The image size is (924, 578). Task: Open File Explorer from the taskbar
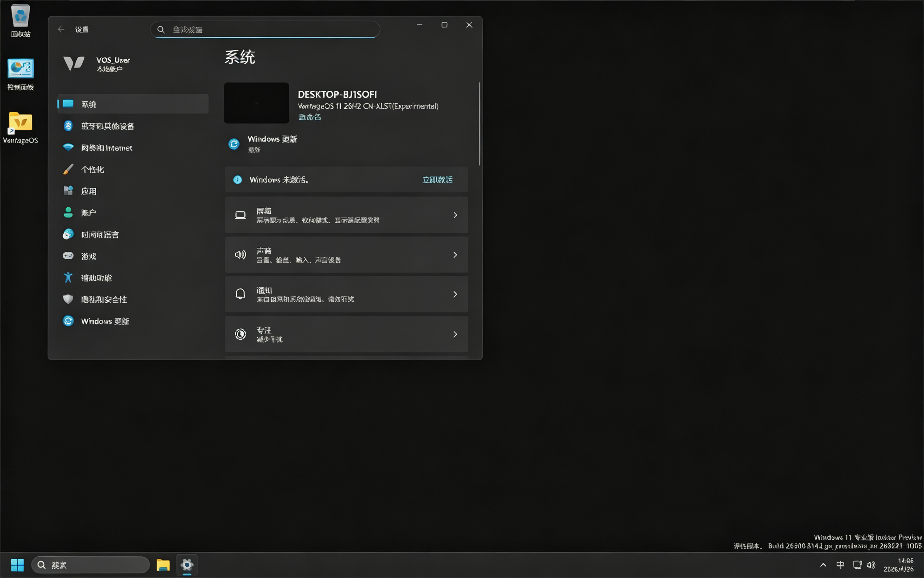pyautogui.click(x=163, y=565)
